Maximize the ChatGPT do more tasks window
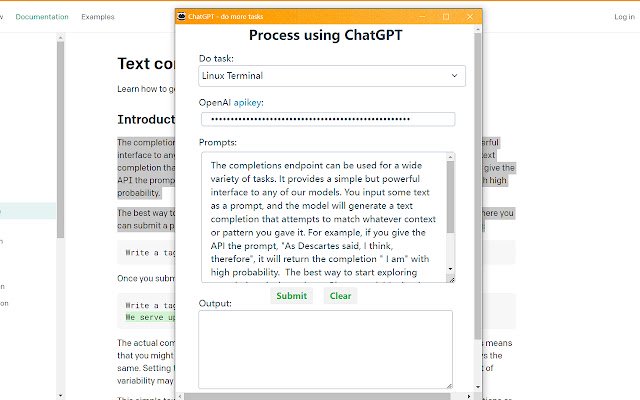Image resolution: width=640 pixels, height=400 pixels. pyautogui.click(x=446, y=17)
